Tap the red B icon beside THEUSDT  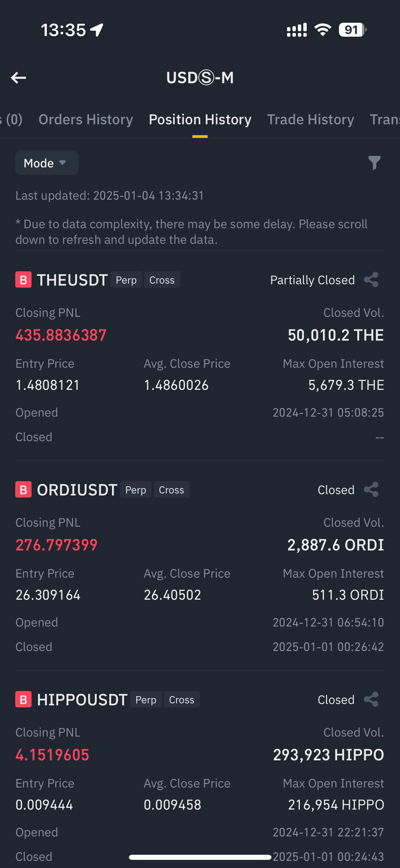point(23,280)
